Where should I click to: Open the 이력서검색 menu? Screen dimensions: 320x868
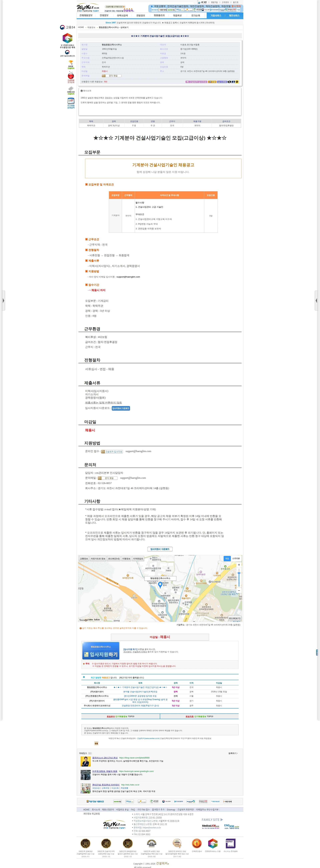(x=122, y=16)
